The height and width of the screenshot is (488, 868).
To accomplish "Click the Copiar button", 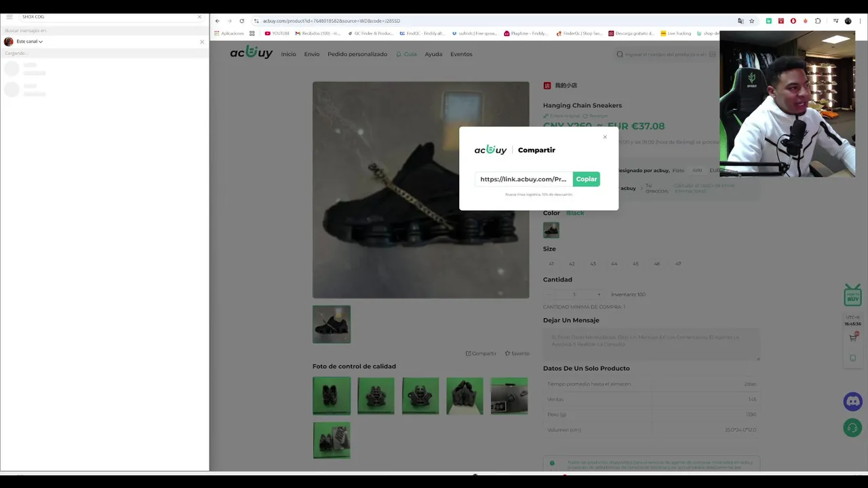I will pos(587,179).
